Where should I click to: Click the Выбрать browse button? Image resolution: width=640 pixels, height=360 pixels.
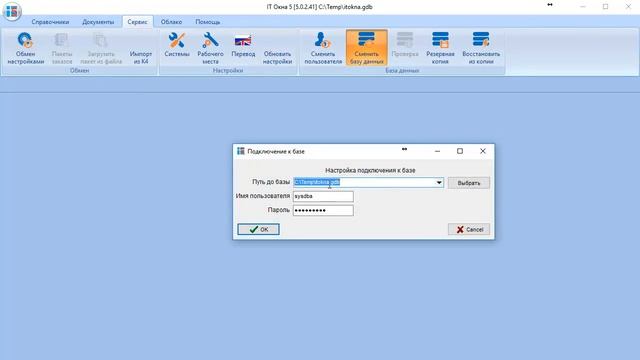point(469,183)
